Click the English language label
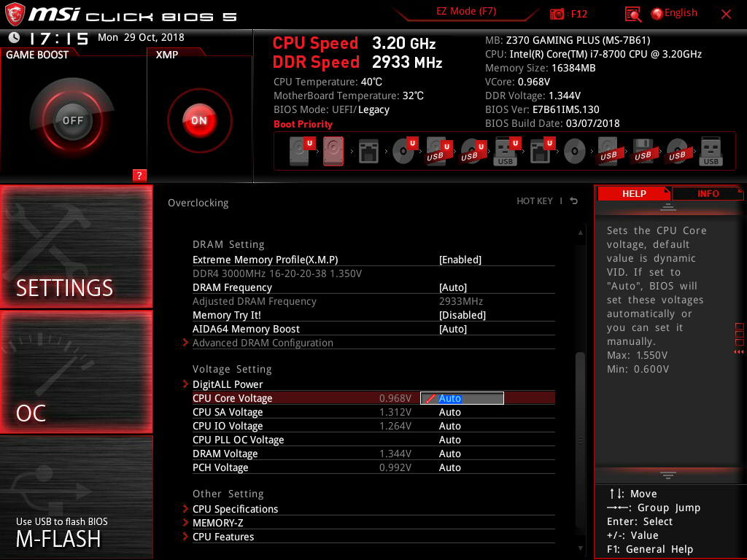The width and height of the screenshot is (747, 560). point(681,13)
